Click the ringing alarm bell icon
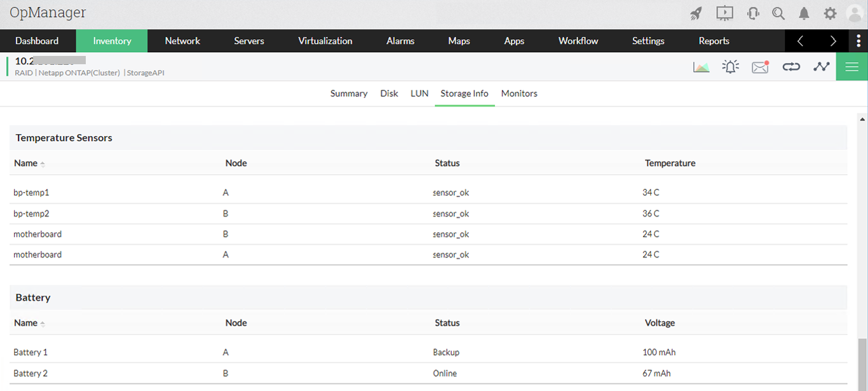Screen dimensions: 868x391 point(731,66)
